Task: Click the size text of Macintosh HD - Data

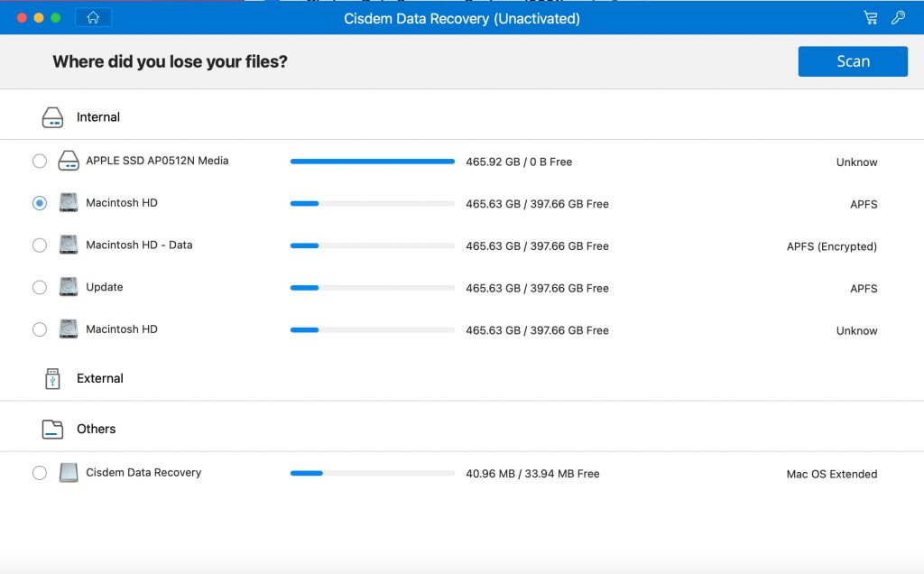Action: pos(537,245)
